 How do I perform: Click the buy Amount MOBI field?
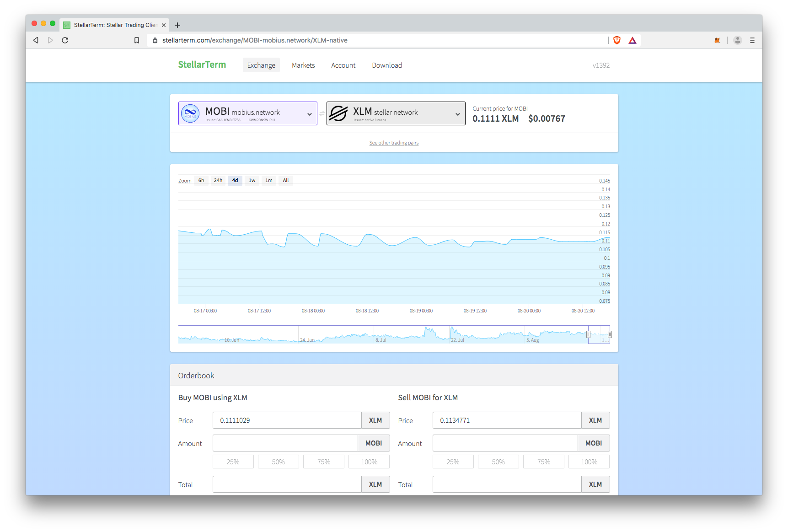[x=285, y=443]
